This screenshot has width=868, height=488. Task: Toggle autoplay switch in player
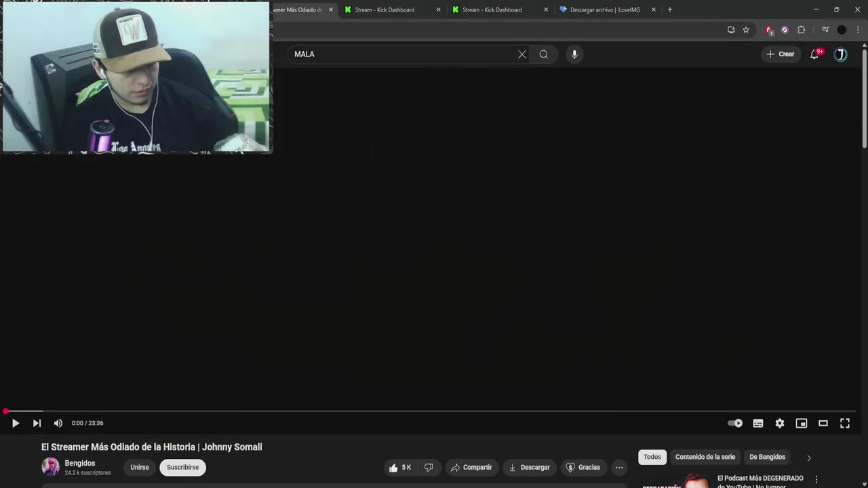pos(735,423)
